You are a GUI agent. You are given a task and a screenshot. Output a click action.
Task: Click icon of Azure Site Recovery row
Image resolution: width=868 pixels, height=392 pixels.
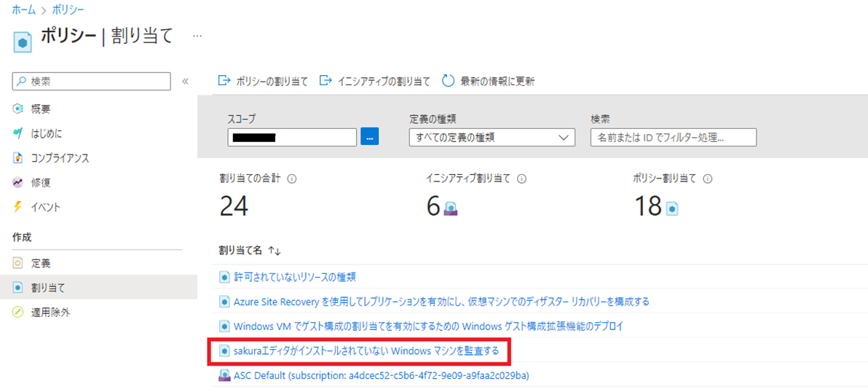coord(224,301)
